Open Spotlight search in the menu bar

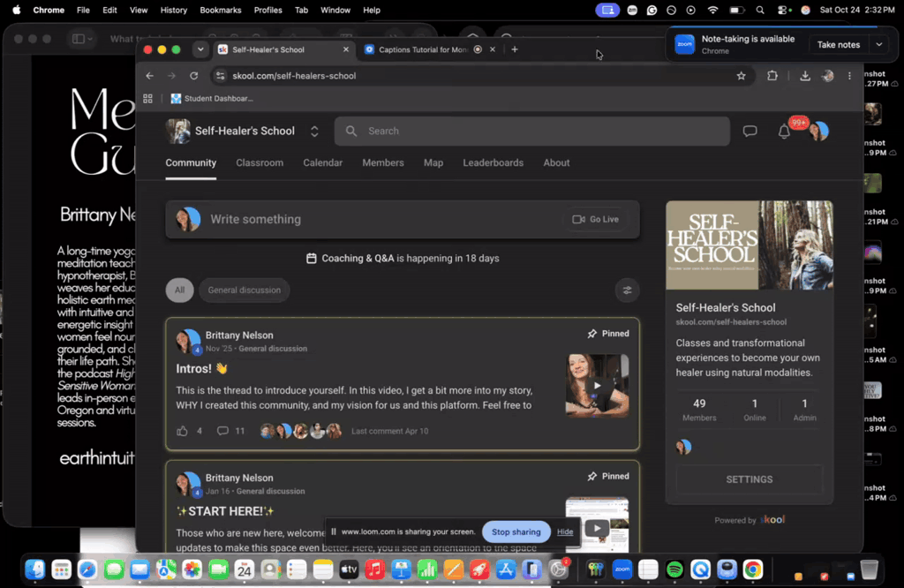(x=760, y=11)
